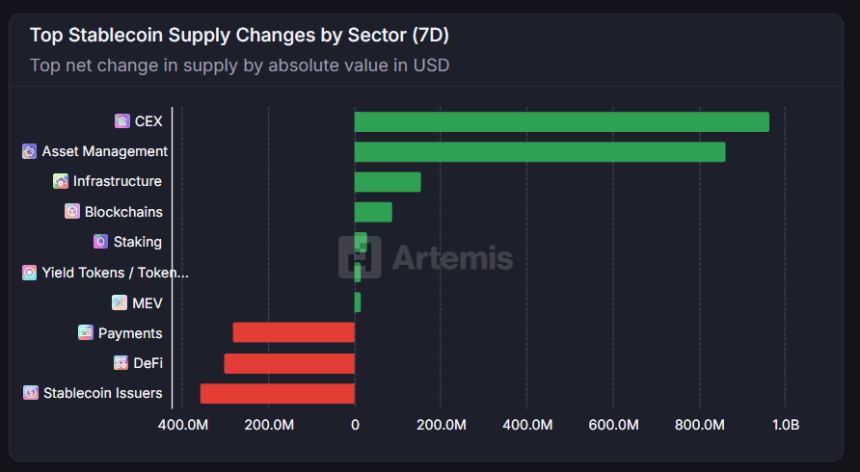
Task: Click the DeFi sector icon
Action: point(120,363)
